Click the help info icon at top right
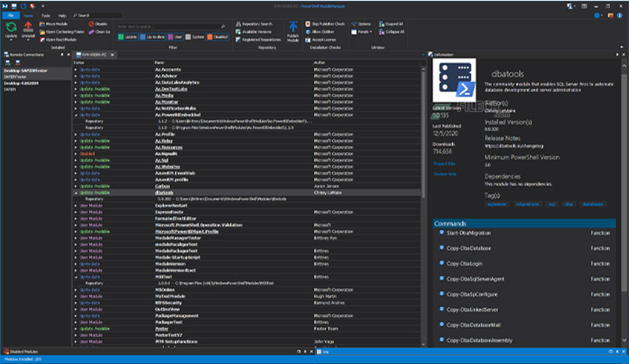The width and height of the screenshot is (629, 364). point(620,15)
